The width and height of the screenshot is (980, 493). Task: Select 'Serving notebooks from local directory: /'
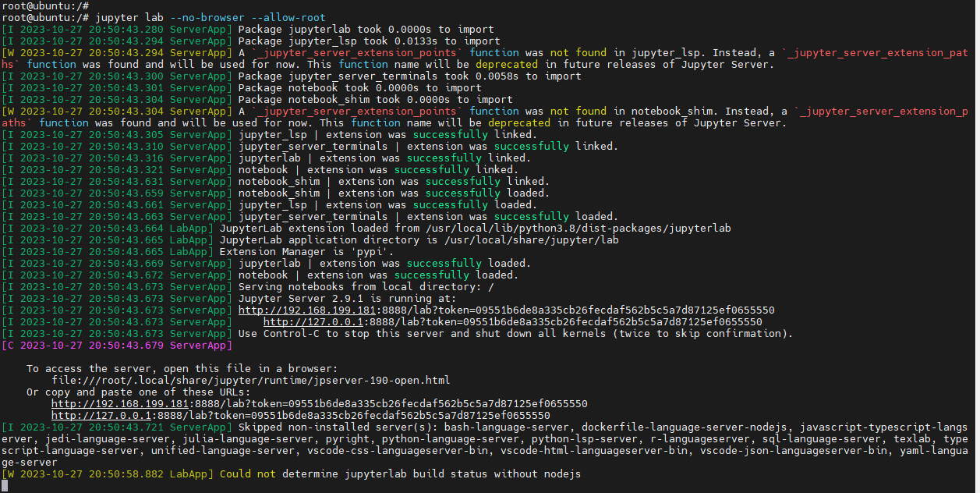tap(366, 286)
